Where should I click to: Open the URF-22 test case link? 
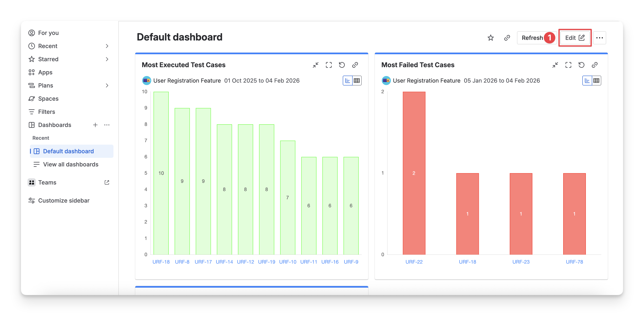tap(414, 262)
